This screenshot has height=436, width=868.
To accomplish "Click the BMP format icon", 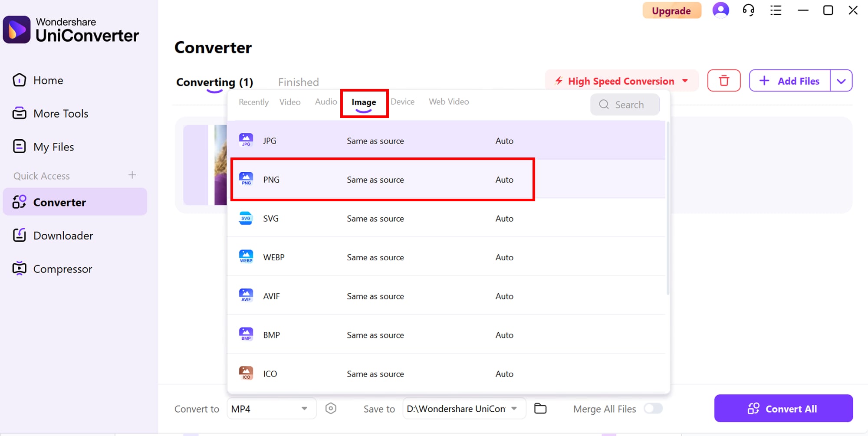I will [x=246, y=334].
